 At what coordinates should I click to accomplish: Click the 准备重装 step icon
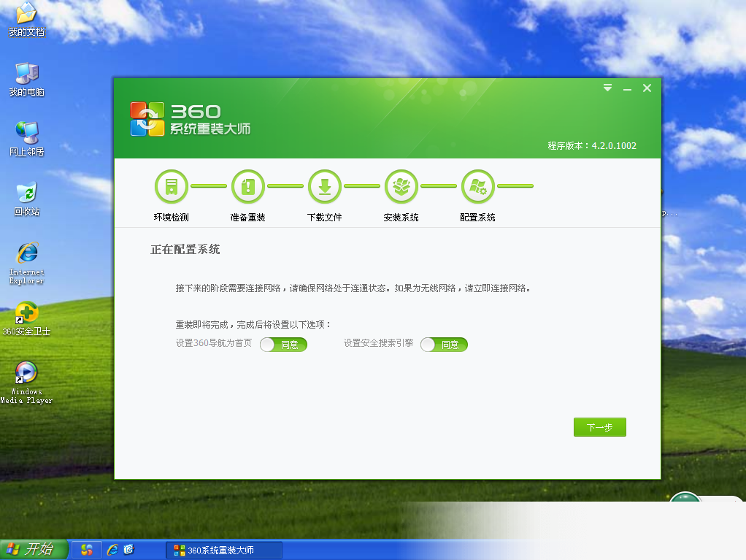pyautogui.click(x=248, y=186)
